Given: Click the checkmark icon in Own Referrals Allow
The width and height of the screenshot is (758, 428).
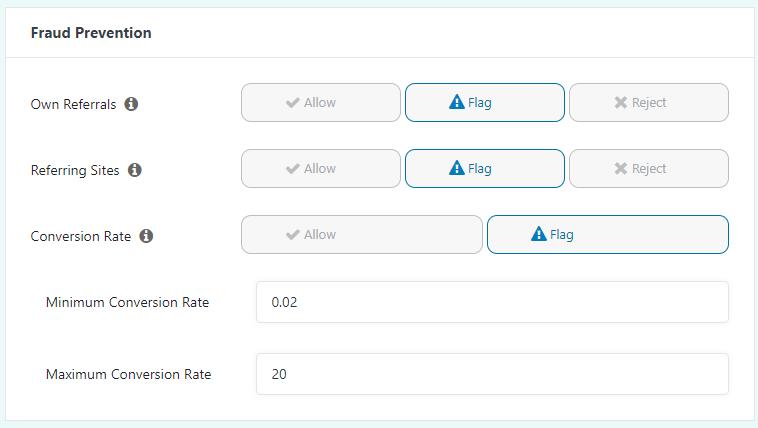Looking at the screenshot, I should (292, 103).
